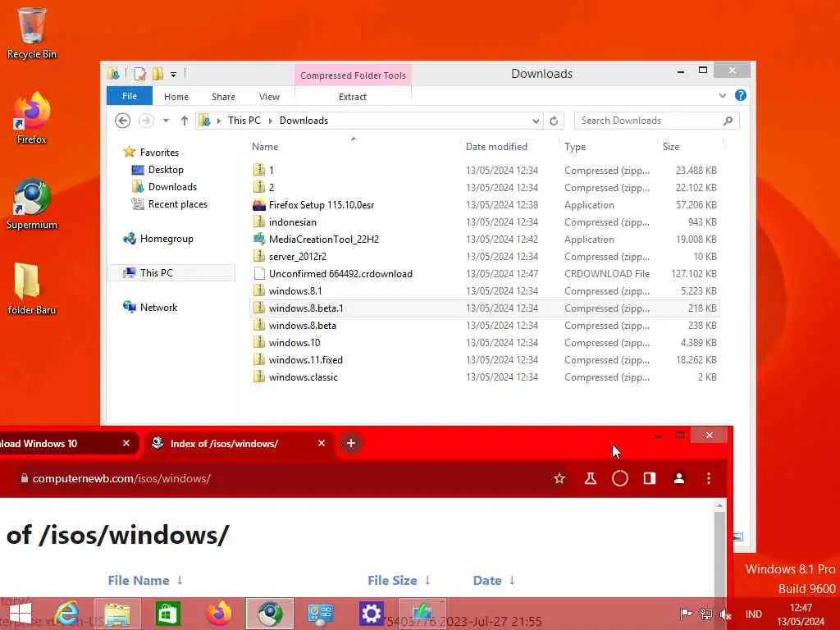Image resolution: width=840 pixels, height=630 pixels.
Task: Open the Firefox desktop shortcut
Action: [32, 118]
